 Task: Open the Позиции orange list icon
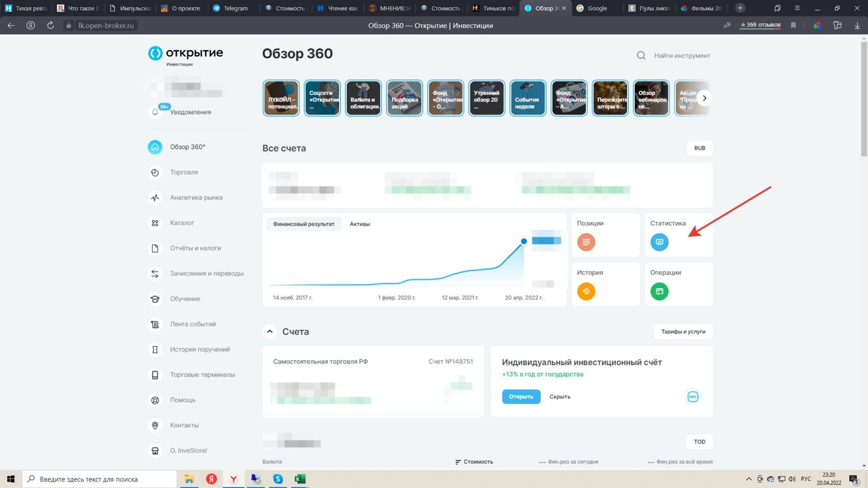click(x=586, y=242)
